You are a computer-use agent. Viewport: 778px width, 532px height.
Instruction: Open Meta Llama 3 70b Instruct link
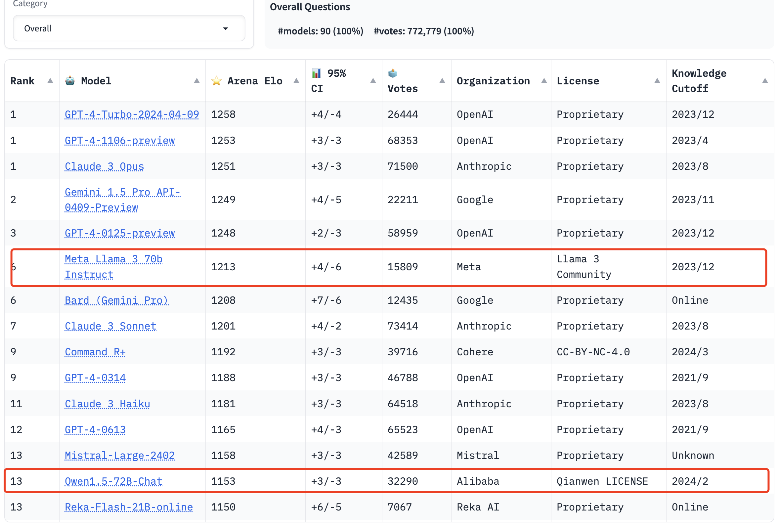coord(113,267)
